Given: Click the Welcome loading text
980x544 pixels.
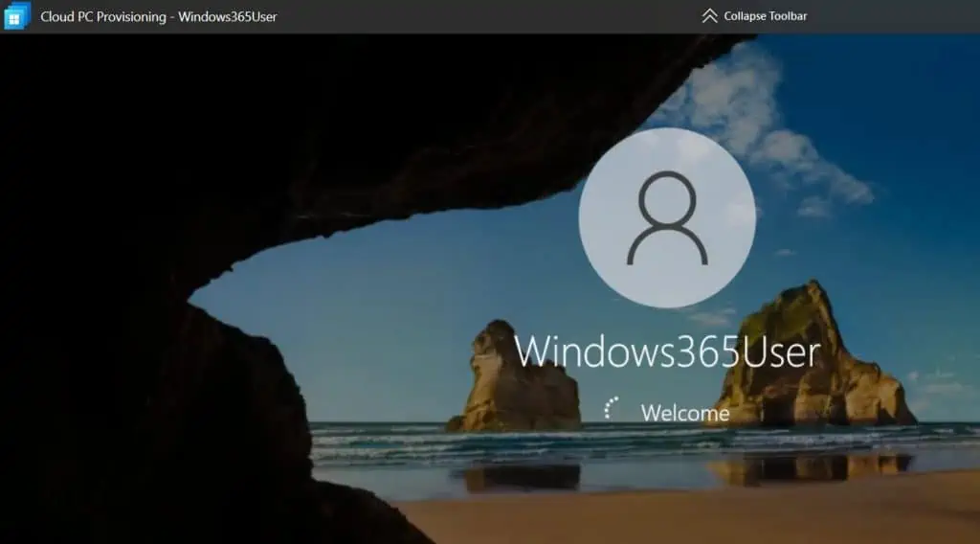Looking at the screenshot, I should (685, 413).
